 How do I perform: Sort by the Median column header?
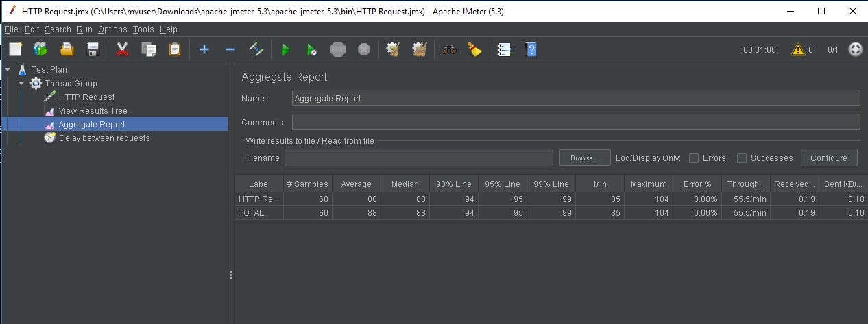click(x=405, y=184)
